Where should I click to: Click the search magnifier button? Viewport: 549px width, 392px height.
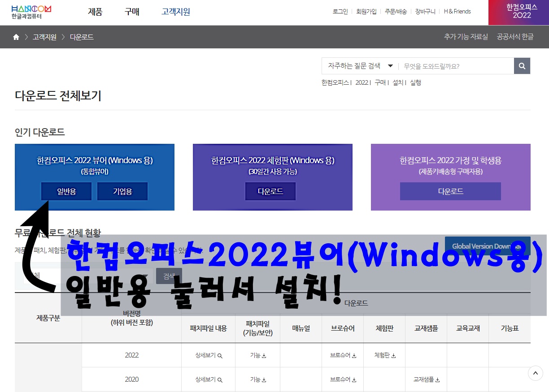click(x=522, y=66)
